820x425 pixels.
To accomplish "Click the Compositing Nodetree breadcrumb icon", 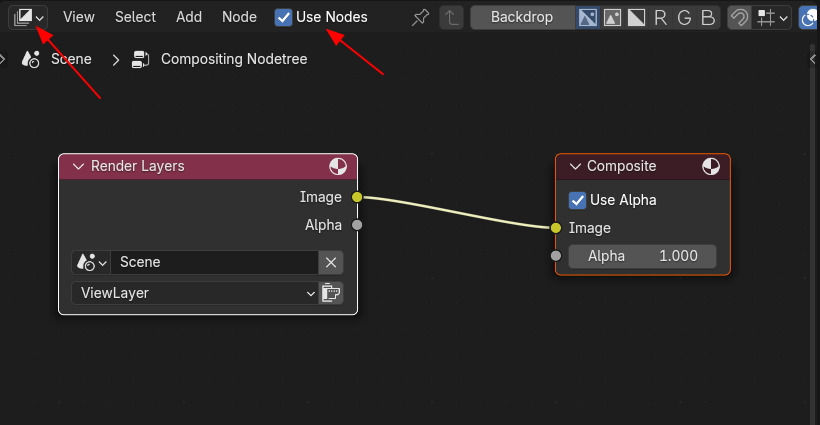I will tap(140, 59).
